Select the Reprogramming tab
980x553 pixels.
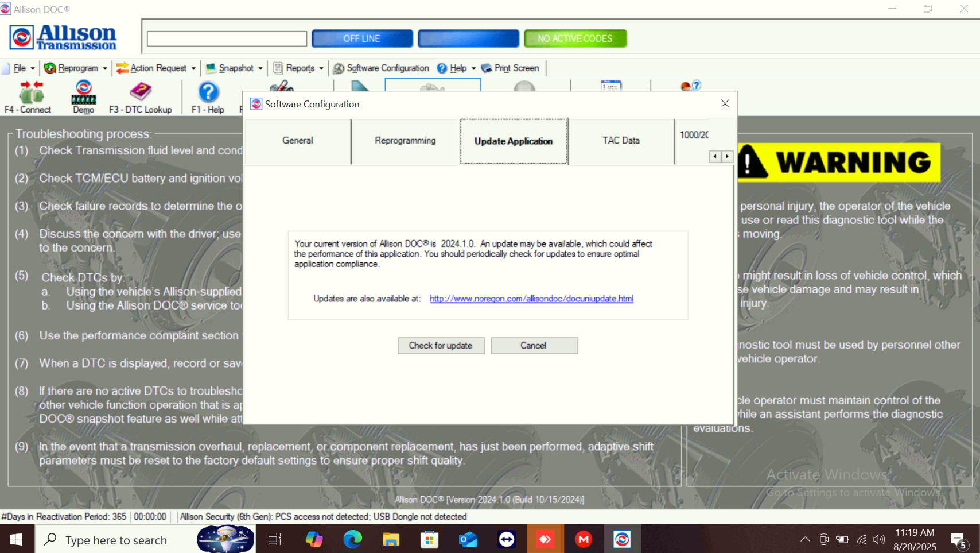(405, 141)
